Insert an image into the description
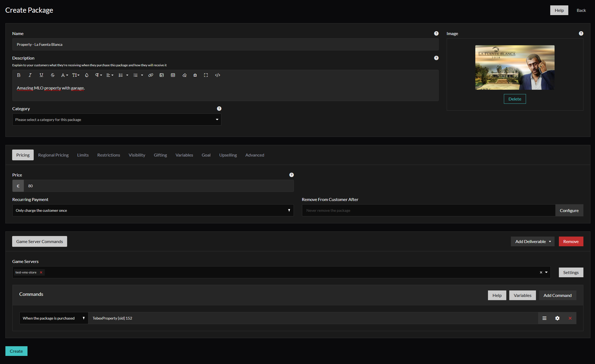 click(x=161, y=75)
